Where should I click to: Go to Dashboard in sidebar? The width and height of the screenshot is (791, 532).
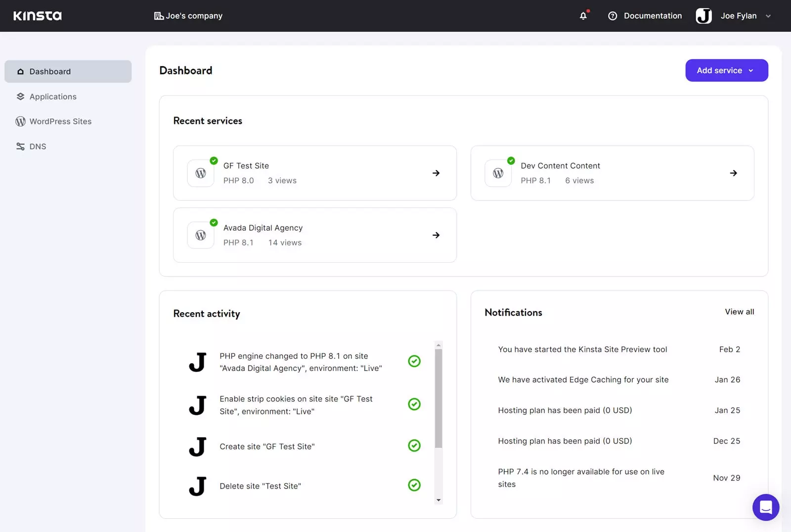click(x=68, y=72)
